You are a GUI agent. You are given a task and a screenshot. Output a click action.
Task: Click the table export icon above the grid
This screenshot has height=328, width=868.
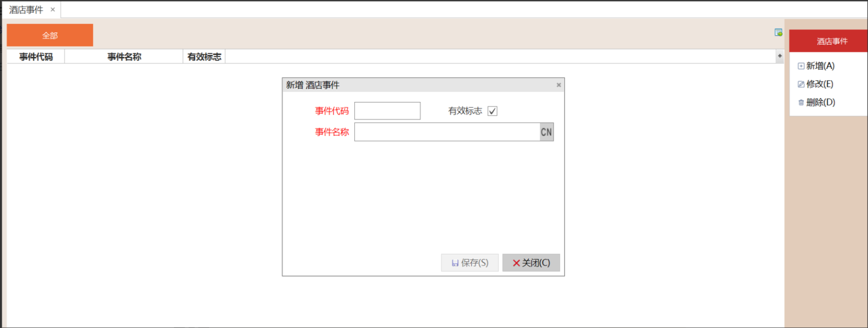tap(778, 32)
